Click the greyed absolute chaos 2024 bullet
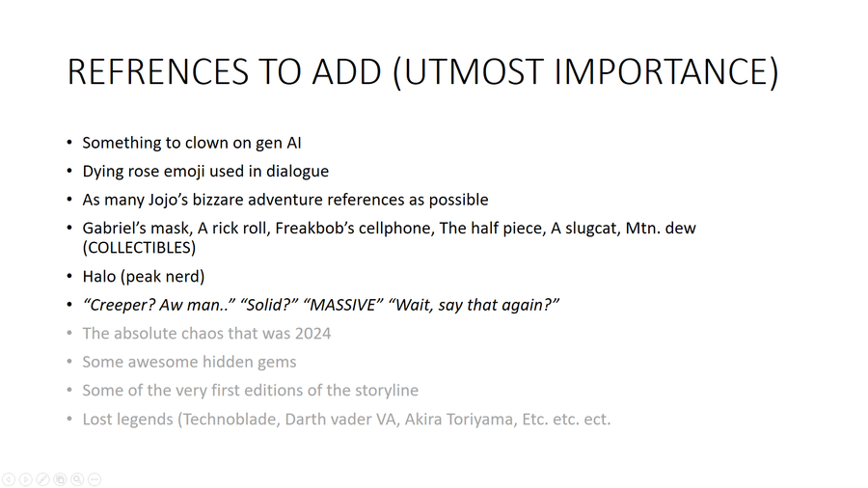This screenshot has width=868, height=488. coord(206,334)
